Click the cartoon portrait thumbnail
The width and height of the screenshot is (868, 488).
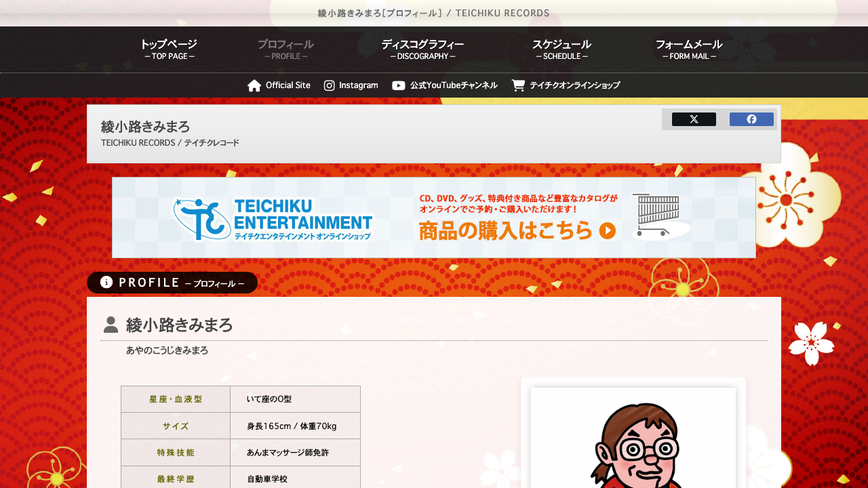[633, 438]
